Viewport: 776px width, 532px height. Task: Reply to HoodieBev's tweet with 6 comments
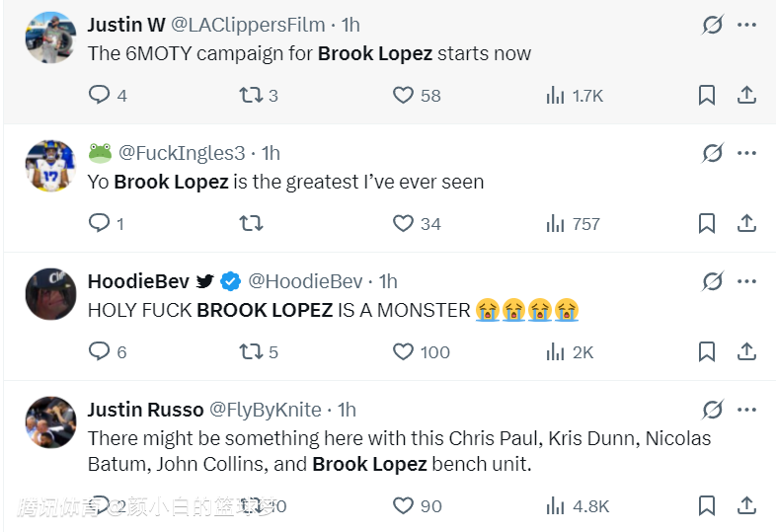tap(100, 351)
